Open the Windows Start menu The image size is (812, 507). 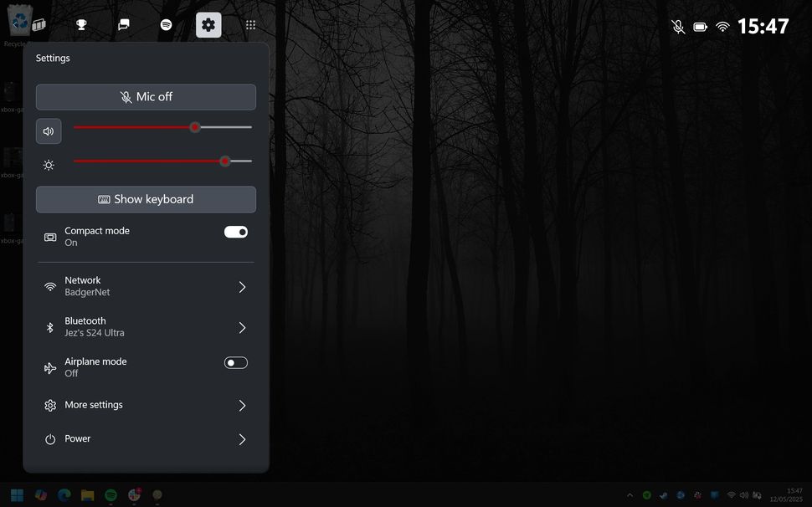point(16,494)
